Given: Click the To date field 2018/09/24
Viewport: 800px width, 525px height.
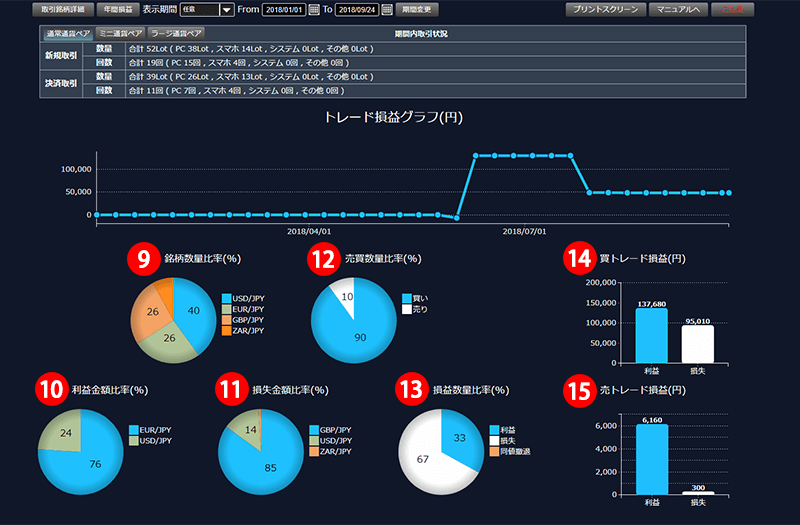Looking at the screenshot, I should coord(357,10).
